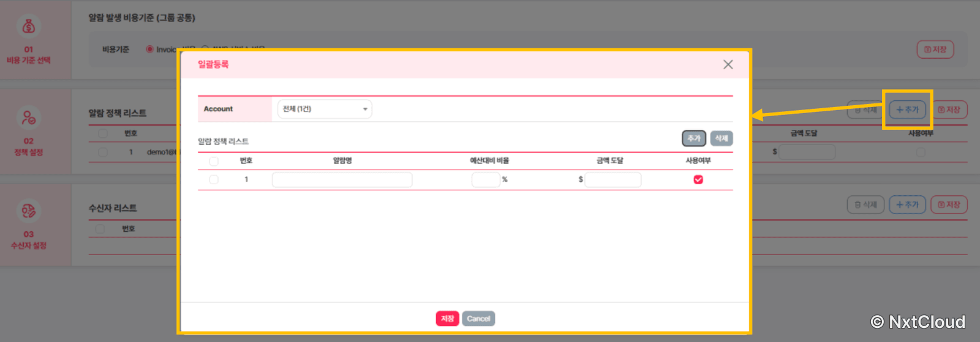Click 삭제 in the 알람 정책 리스트 section
This screenshot has height=342, width=980.
pos(865,110)
